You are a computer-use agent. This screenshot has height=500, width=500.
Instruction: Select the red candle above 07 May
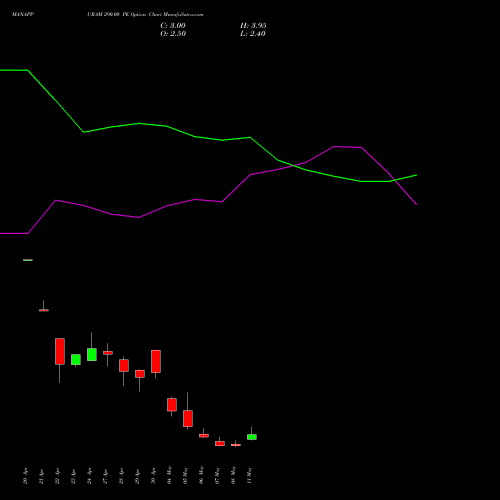pyautogui.click(x=220, y=443)
